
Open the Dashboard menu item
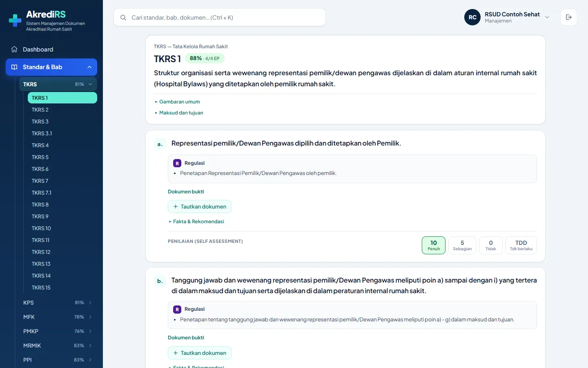(51, 49)
